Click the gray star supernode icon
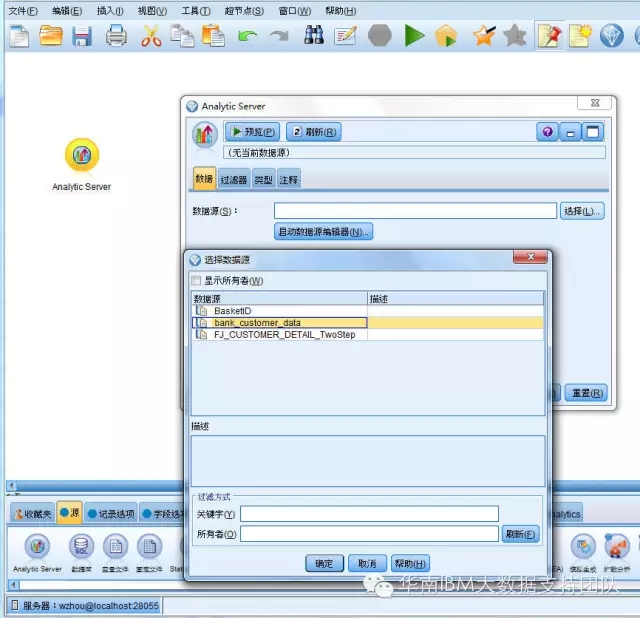 (x=515, y=36)
